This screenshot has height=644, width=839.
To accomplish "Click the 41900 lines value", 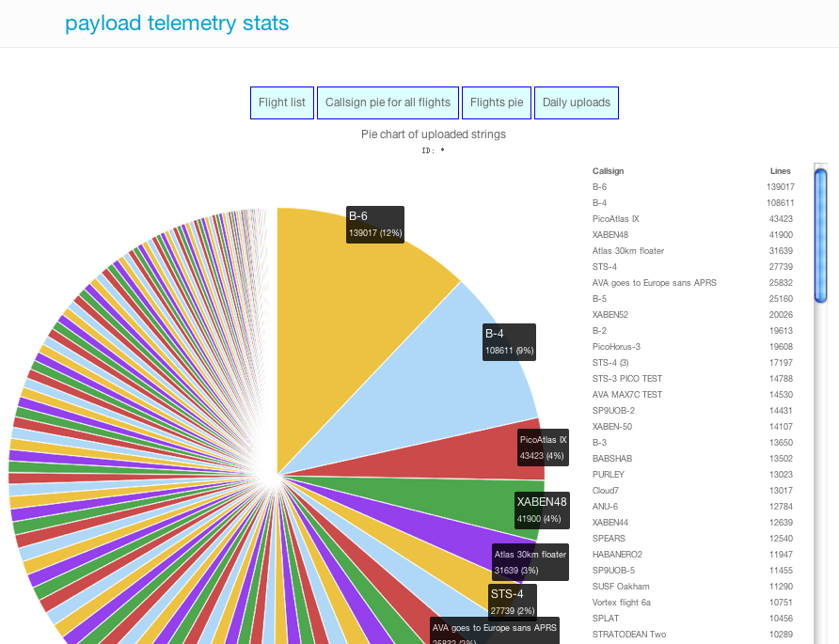I will tap(782, 235).
